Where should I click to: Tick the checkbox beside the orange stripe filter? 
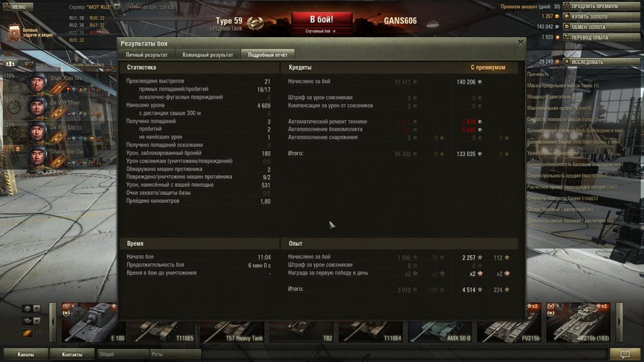[38, 333]
